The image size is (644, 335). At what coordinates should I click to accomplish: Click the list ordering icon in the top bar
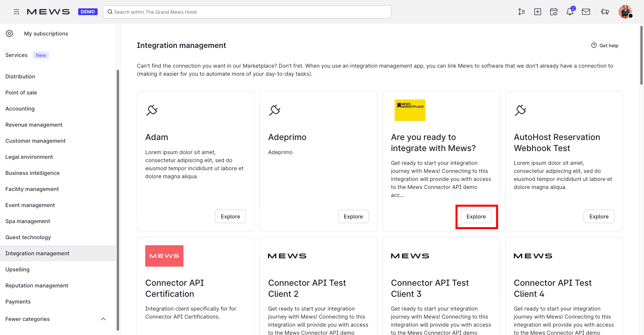(522, 11)
